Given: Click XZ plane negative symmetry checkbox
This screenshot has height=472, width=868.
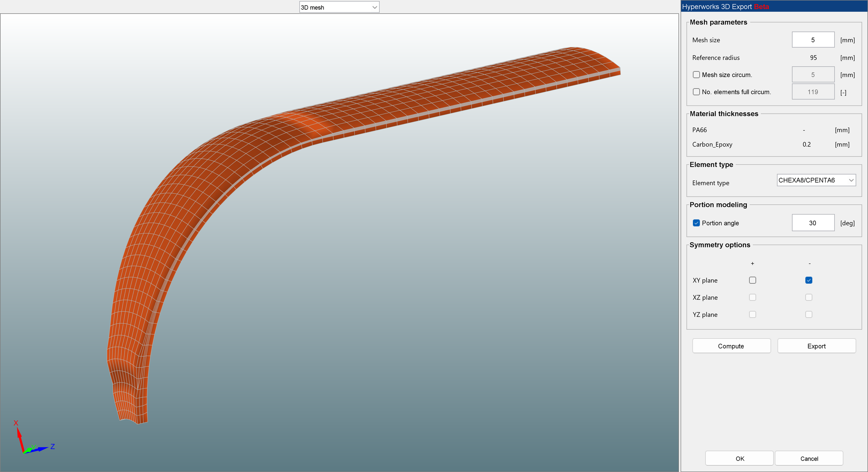Looking at the screenshot, I should 809,297.
